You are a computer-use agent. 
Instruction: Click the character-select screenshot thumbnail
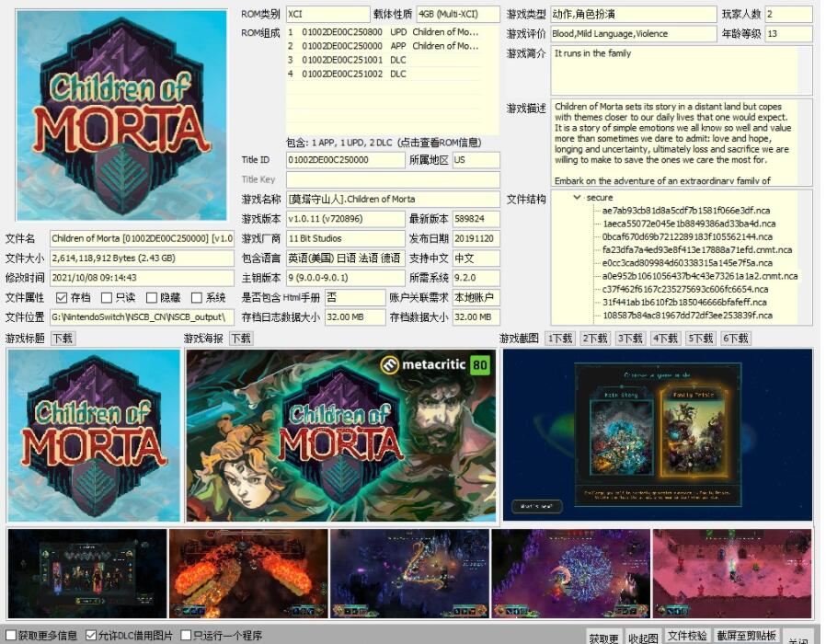tap(86, 574)
